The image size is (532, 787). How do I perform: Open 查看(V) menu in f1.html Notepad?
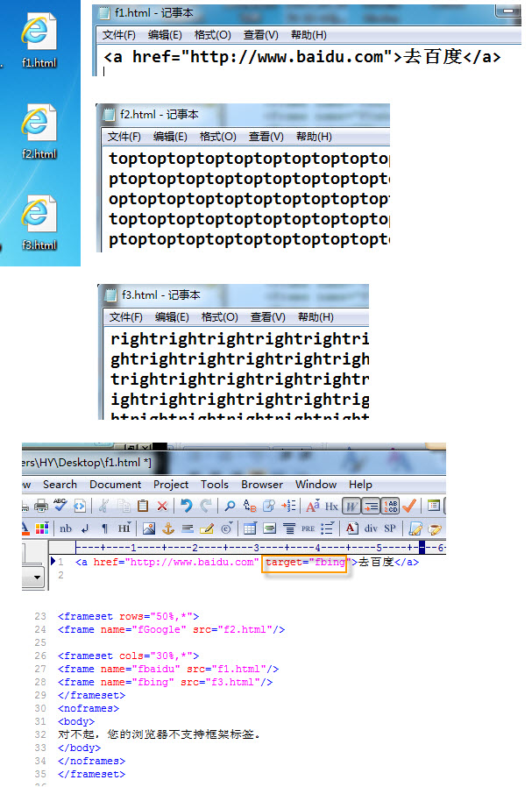point(260,35)
